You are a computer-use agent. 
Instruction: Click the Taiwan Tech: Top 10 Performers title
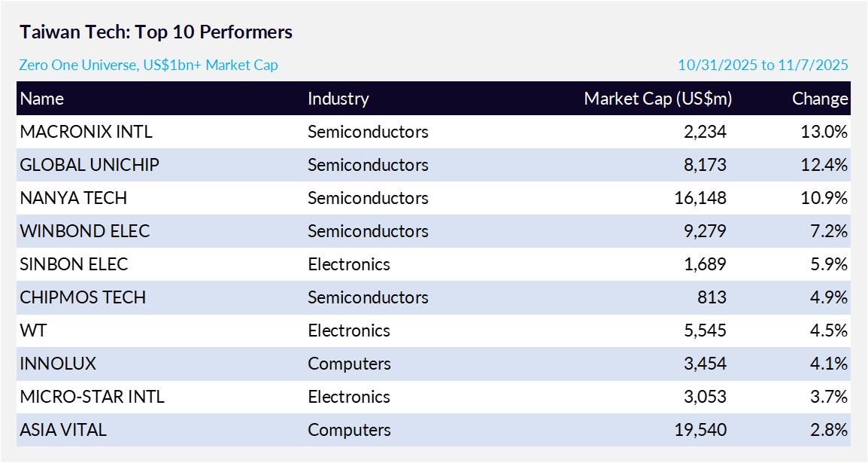point(156,32)
